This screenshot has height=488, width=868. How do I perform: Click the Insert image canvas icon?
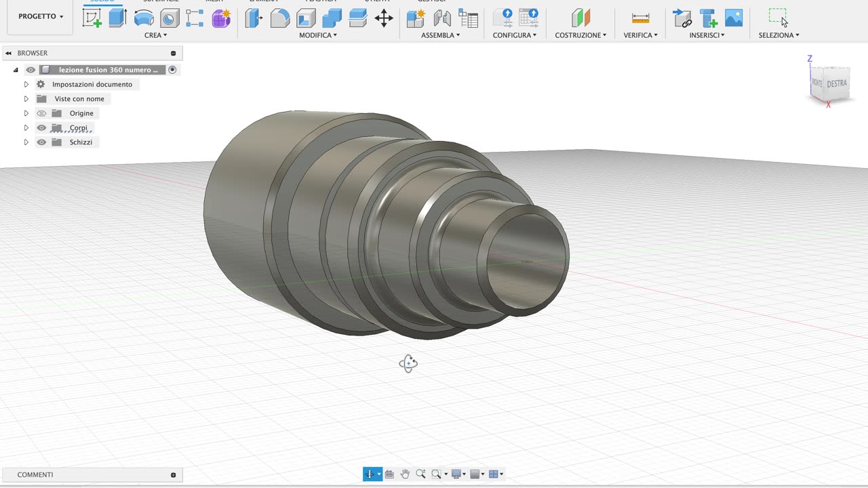click(734, 18)
